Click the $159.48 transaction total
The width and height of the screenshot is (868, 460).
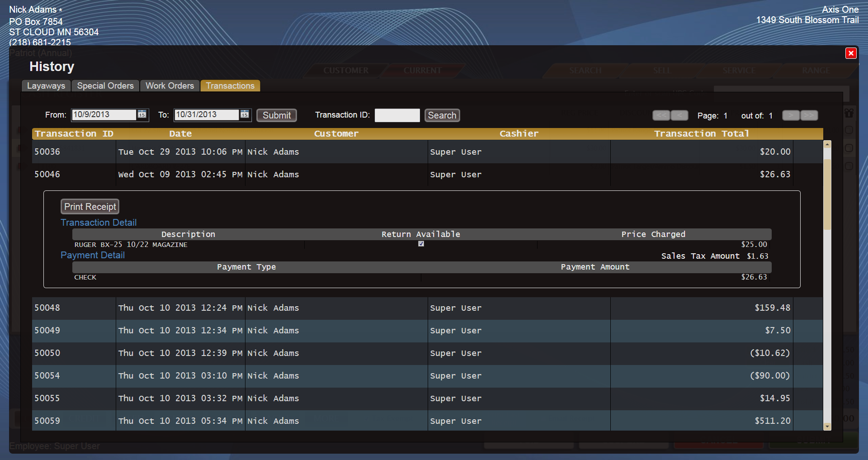pyautogui.click(x=773, y=308)
